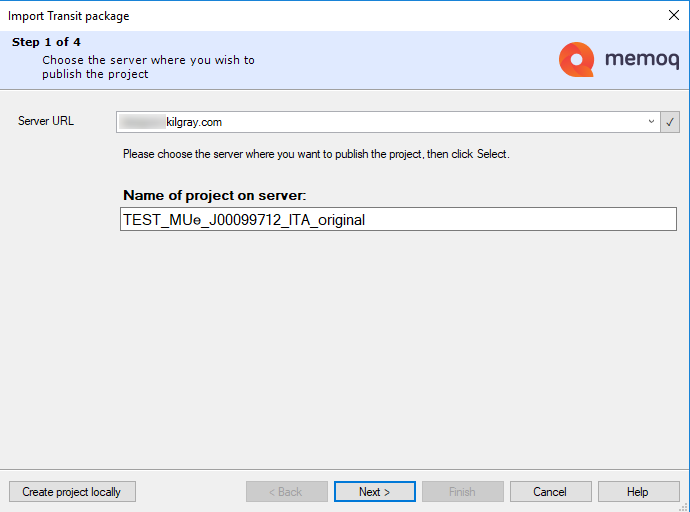Cancel the import wizard
This screenshot has height=512, width=690.
click(550, 492)
